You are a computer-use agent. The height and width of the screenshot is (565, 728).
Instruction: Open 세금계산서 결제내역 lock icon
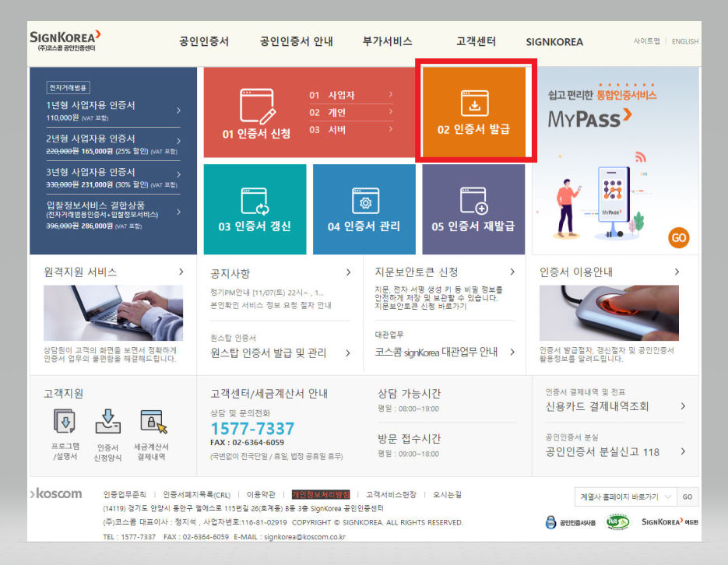coord(153,421)
